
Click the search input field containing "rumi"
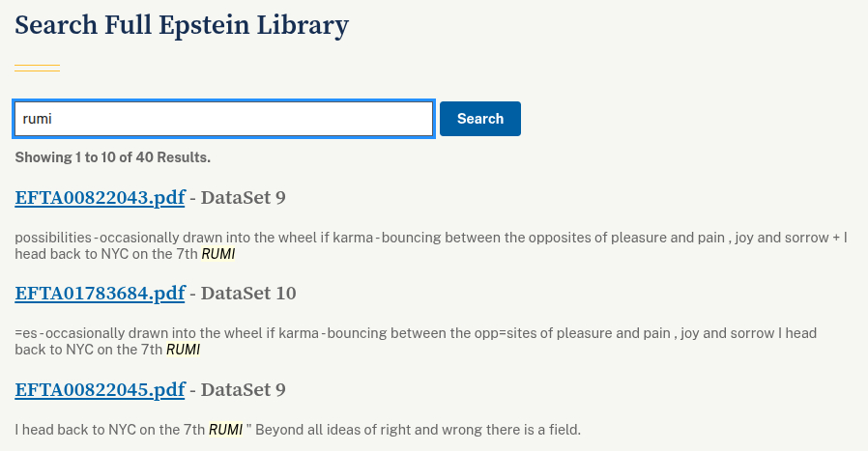(223, 119)
